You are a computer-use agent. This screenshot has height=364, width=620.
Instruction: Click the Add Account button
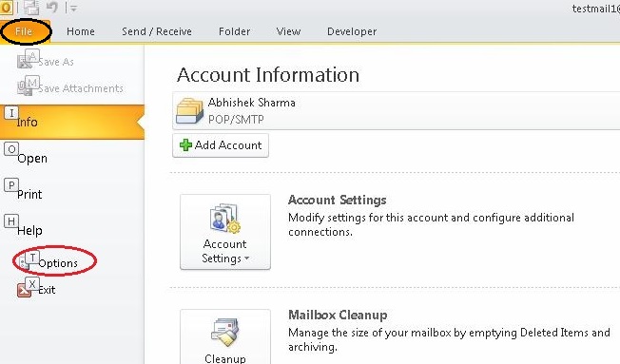coord(221,145)
